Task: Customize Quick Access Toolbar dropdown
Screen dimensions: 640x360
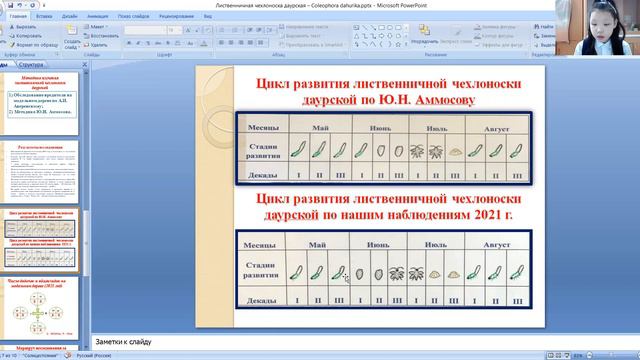Action: [x=44, y=5]
